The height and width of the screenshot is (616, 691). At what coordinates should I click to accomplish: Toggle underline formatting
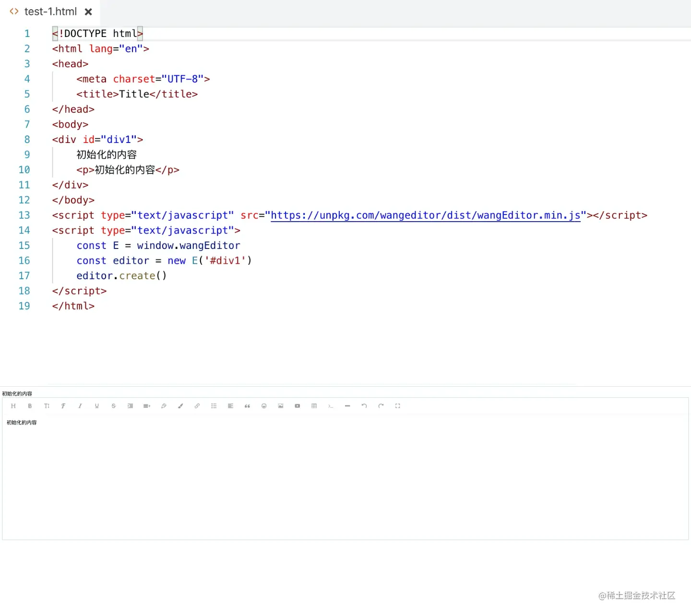pyautogui.click(x=97, y=406)
